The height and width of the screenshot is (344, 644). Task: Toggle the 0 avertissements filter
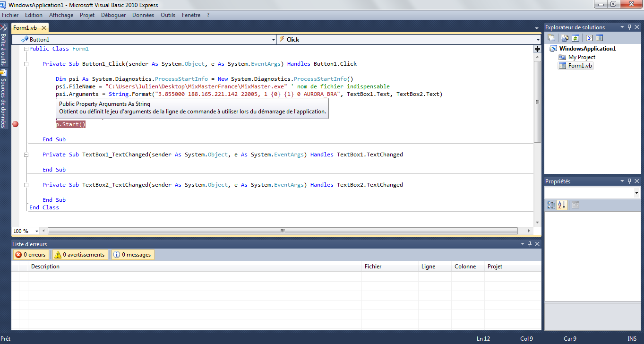tap(80, 255)
